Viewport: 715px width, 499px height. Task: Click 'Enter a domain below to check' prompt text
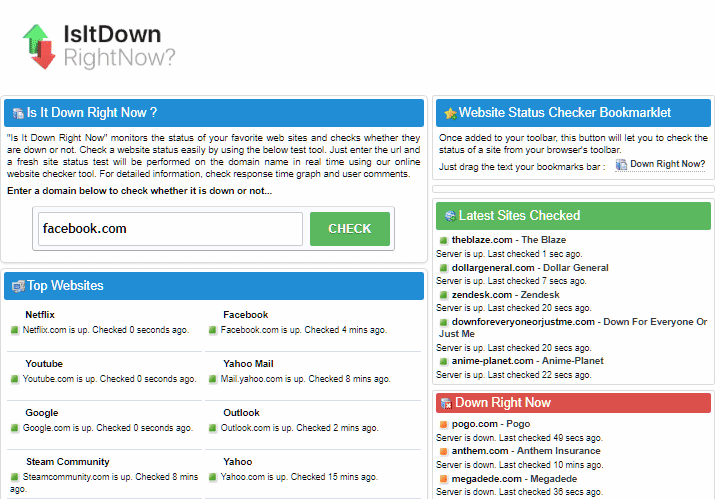pyautogui.click(x=139, y=191)
